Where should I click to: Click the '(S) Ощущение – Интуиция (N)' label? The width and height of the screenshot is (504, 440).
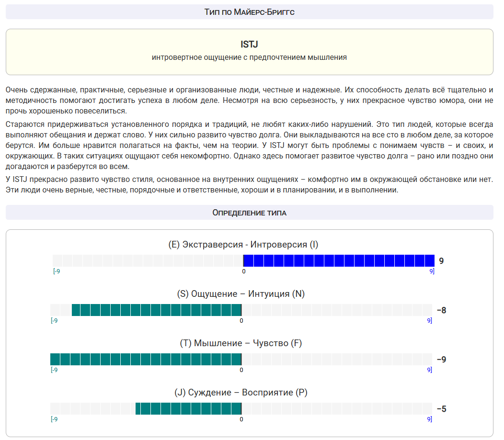[x=241, y=294]
